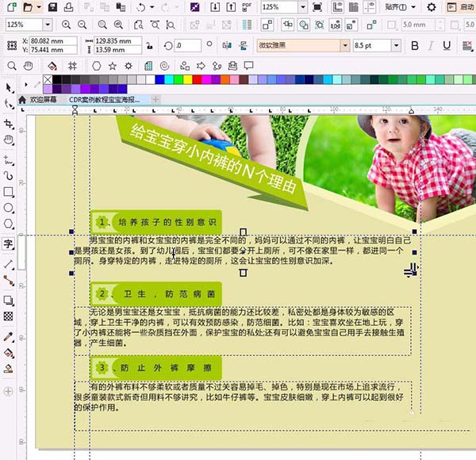This screenshot has width=476, height=460.
Task: Click the callout shape icon
Action: [x=248, y=66]
